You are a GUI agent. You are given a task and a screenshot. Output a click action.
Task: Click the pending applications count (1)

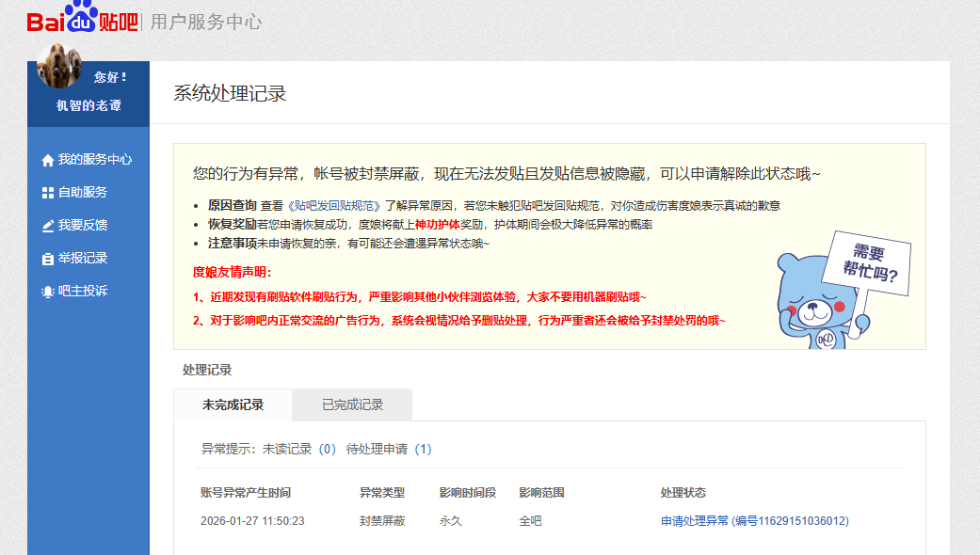(423, 450)
